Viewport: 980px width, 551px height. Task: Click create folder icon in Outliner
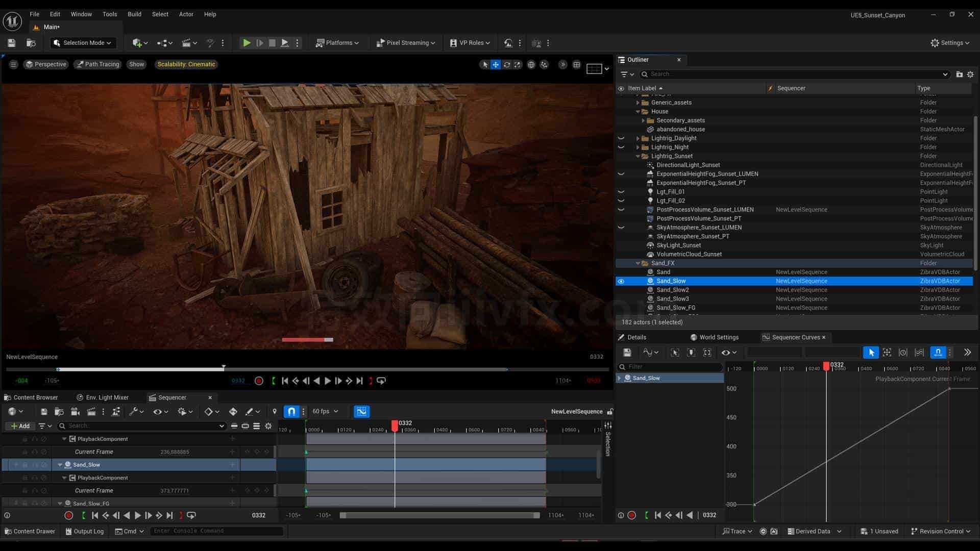tap(959, 74)
